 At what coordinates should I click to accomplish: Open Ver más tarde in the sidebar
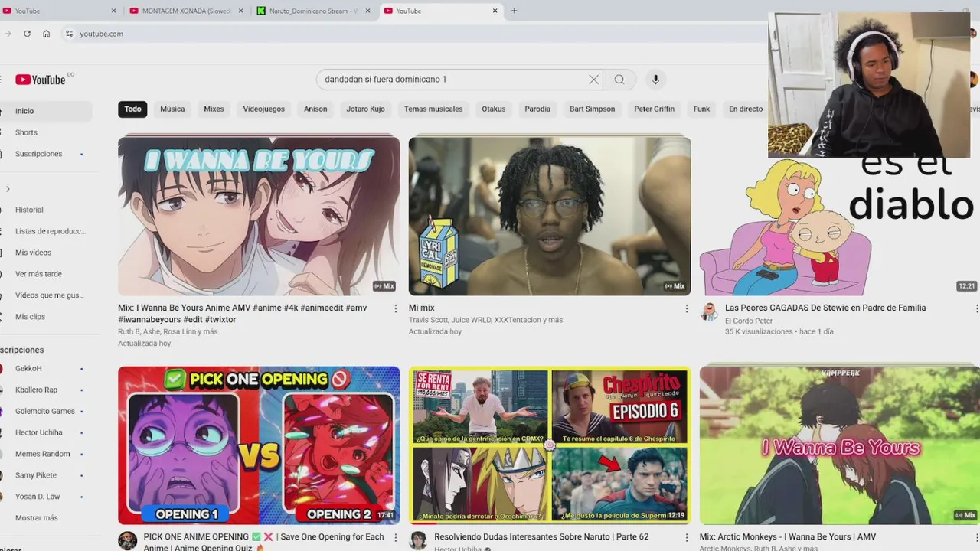click(x=46, y=274)
